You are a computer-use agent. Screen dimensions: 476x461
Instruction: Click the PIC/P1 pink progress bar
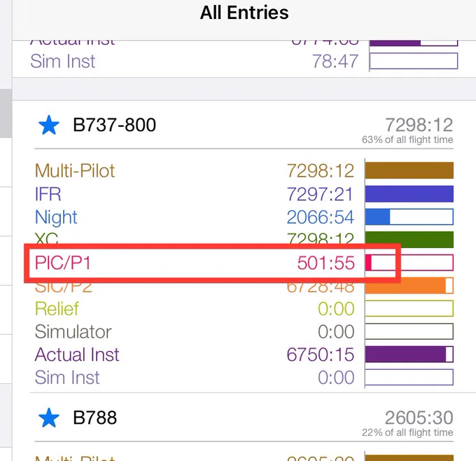[409, 263]
